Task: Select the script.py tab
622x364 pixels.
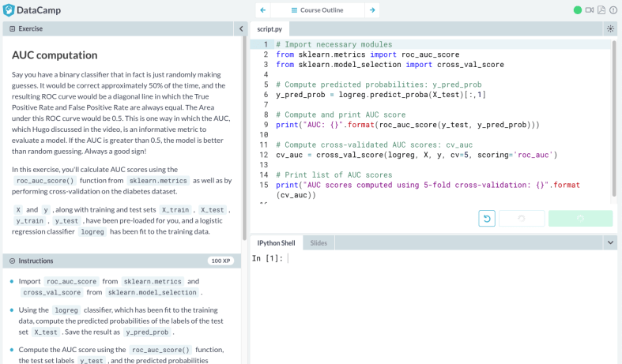Action: [x=271, y=28]
